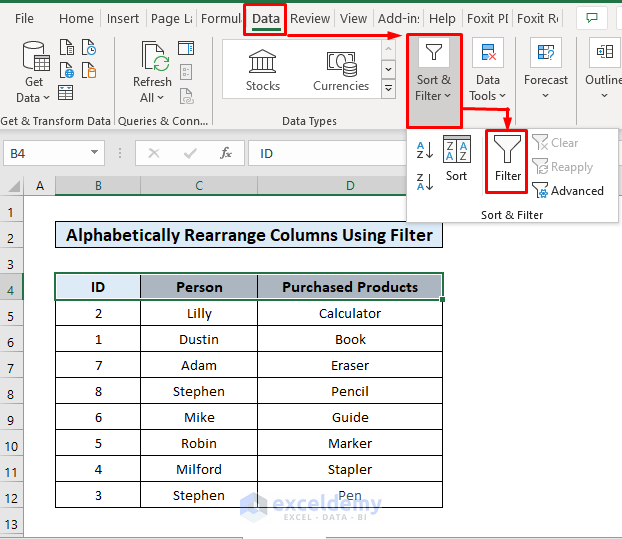Switch to the Formulas tab

pos(221,19)
